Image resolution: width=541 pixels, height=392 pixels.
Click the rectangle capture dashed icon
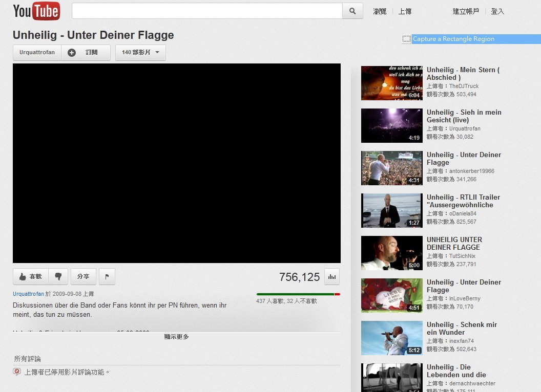tap(406, 39)
